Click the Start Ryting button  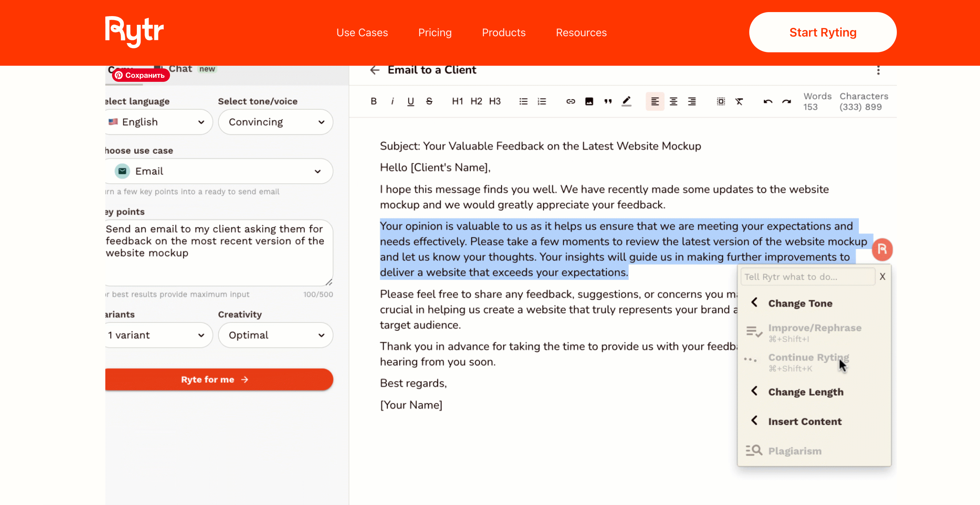[x=822, y=32]
